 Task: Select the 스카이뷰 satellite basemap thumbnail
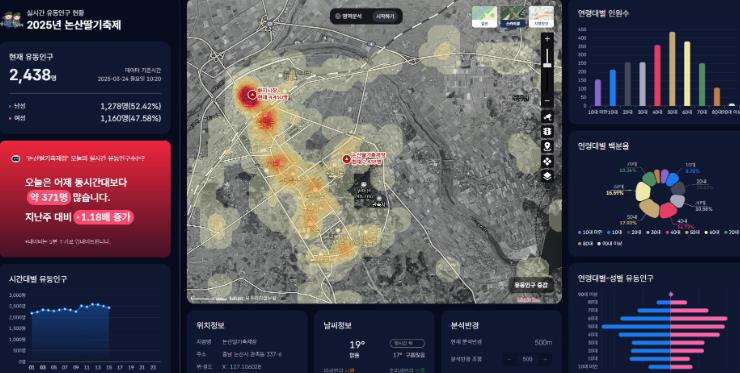coord(513,17)
